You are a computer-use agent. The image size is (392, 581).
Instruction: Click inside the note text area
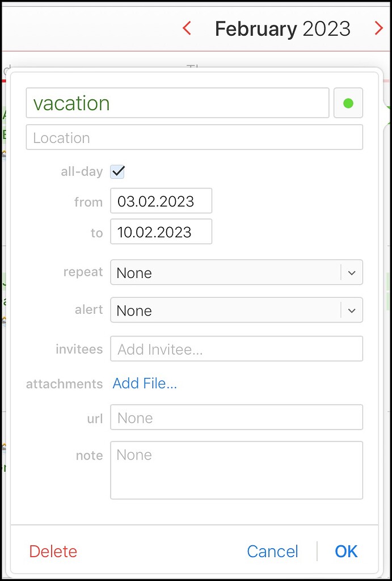tap(236, 470)
